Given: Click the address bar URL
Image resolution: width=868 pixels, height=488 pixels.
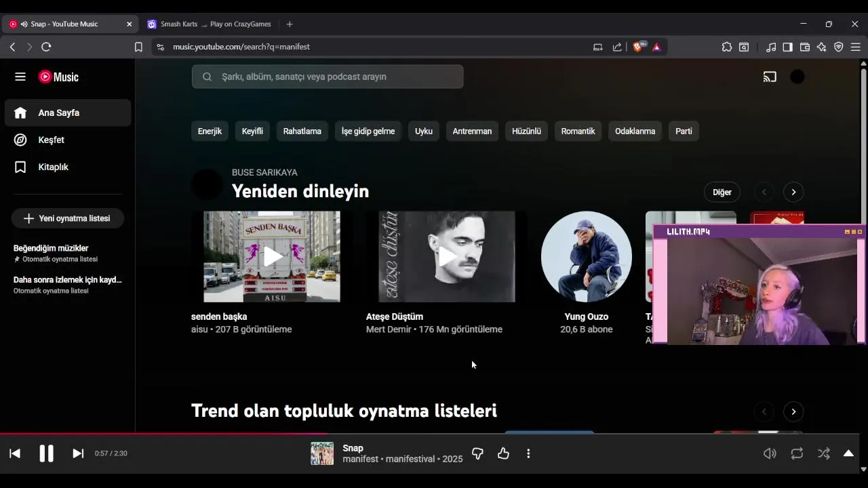Looking at the screenshot, I should 241,47.
